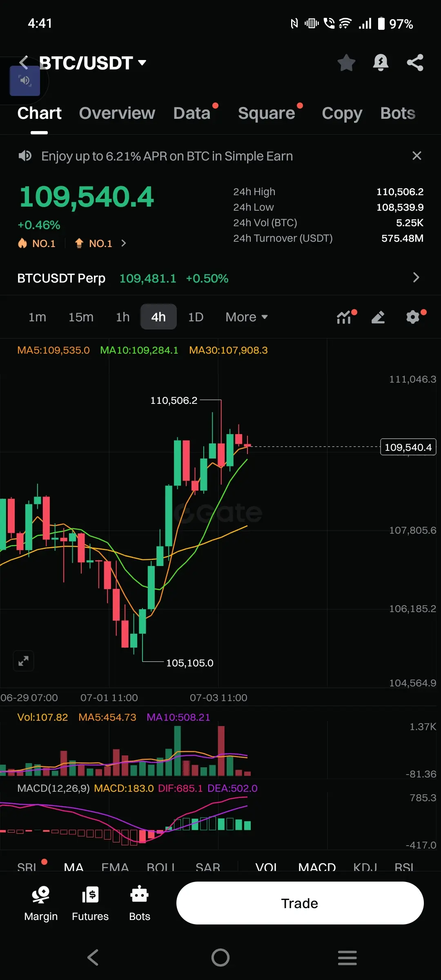Open the Square tab
This screenshot has height=980, width=441.
point(266,113)
